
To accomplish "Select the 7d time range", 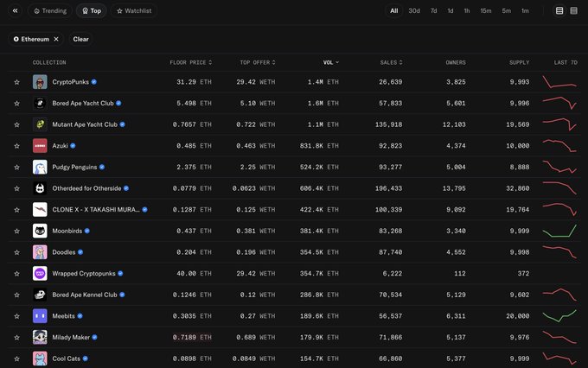I will coord(433,11).
